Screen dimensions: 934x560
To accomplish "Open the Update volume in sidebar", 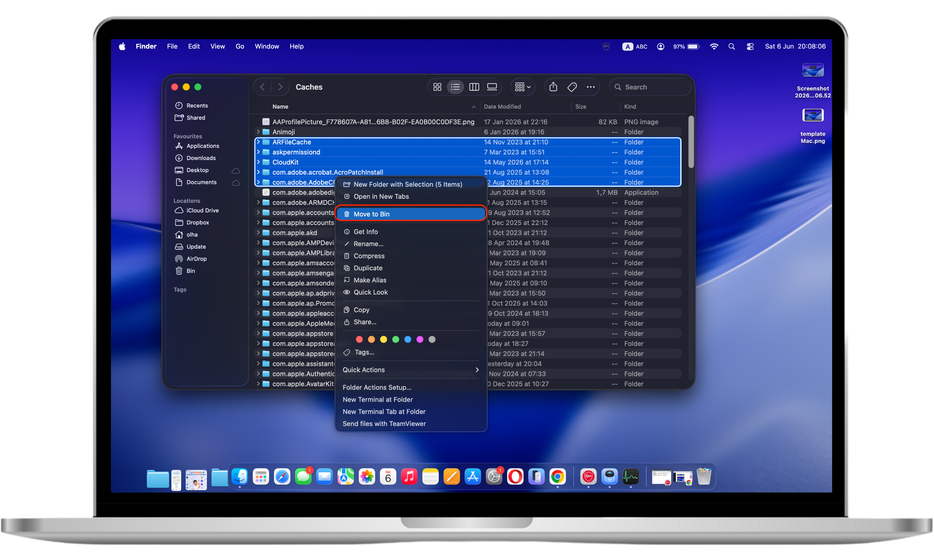I will click(196, 247).
